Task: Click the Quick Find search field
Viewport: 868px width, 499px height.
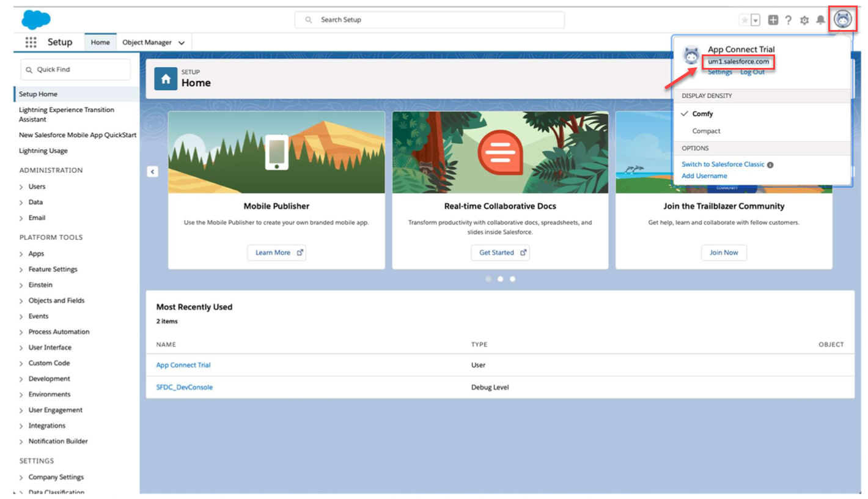Action: coord(76,70)
